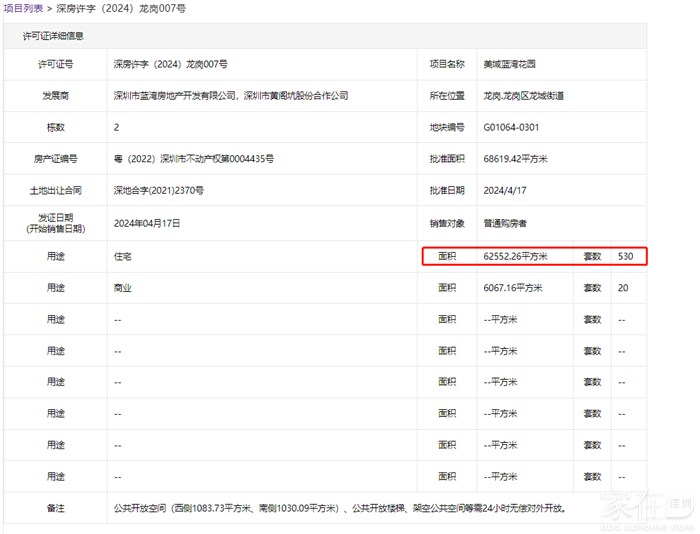Click the commercial unit count 20

[x=623, y=288]
